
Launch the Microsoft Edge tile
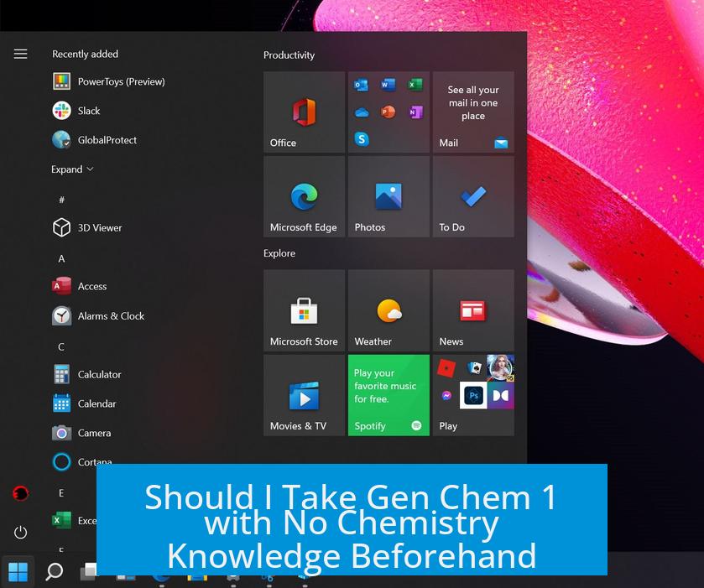[x=304, y=196]
